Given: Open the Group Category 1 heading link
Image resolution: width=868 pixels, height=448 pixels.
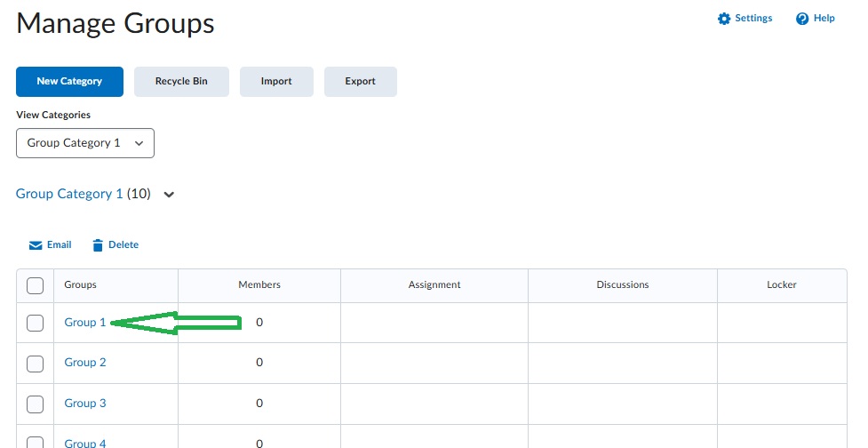Looking at the screenshot, I should click(x=69, y=194).
